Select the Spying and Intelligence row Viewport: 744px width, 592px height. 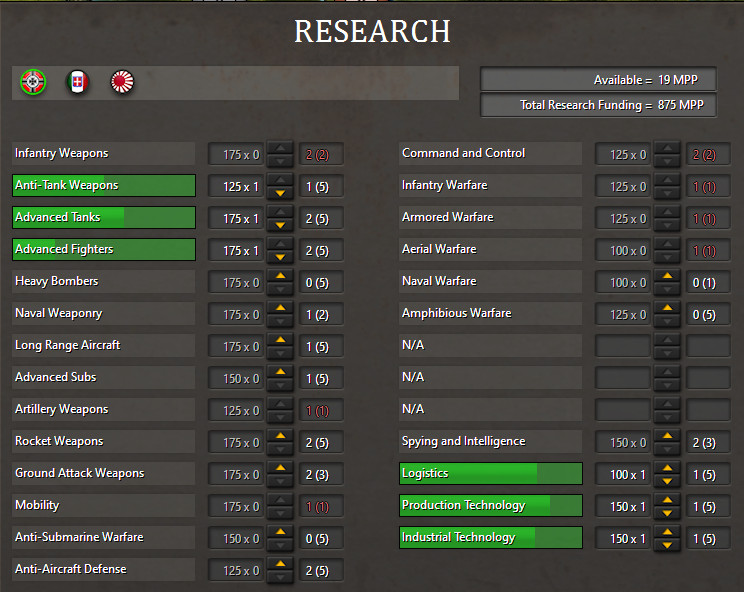point(491,441)
